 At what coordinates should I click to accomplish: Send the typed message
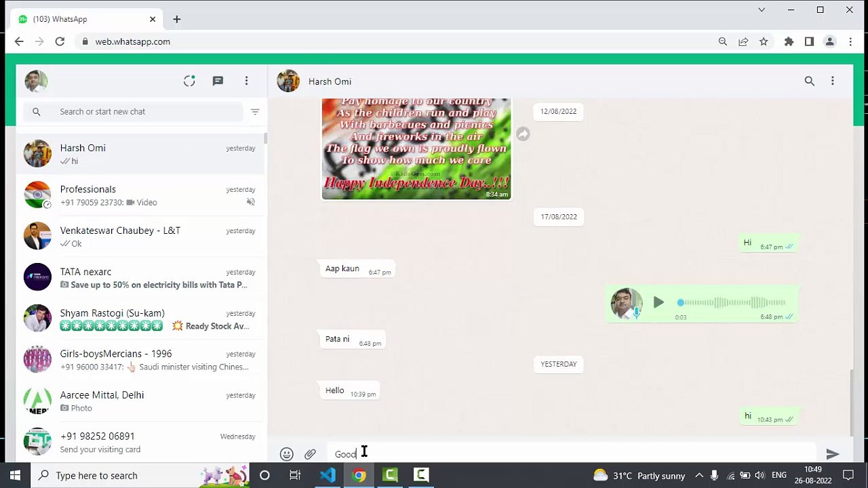coord(833,454)
